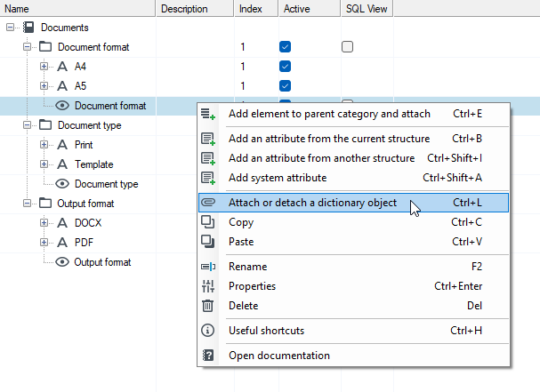Expand the PDF node
540x392 pixels.
[x=44, y=243]
